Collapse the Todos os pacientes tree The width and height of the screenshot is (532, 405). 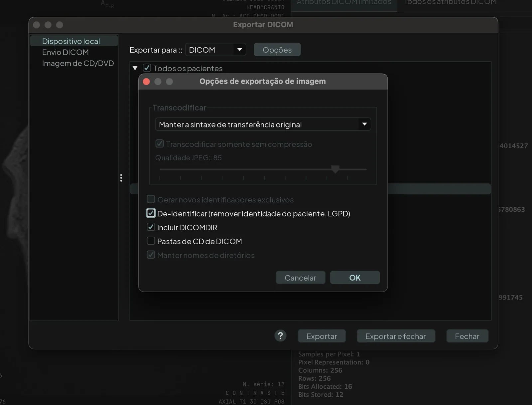tap(135, 68)
